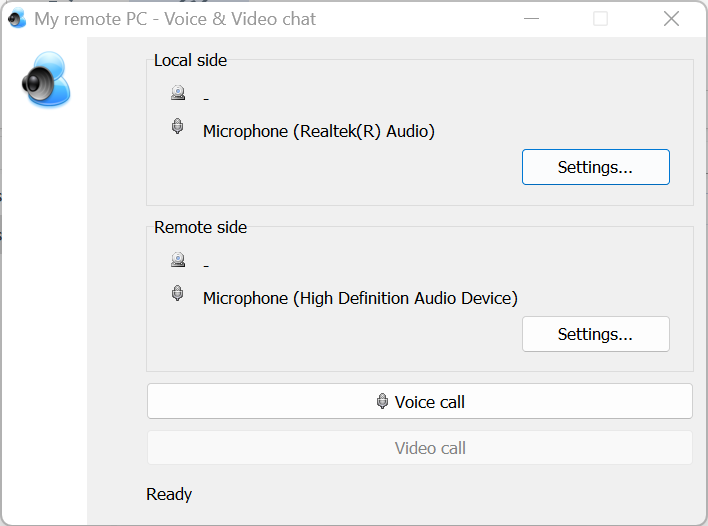Click the Local side microphone icon
Screen dimensions: 708x526
[x=178, y=127]
